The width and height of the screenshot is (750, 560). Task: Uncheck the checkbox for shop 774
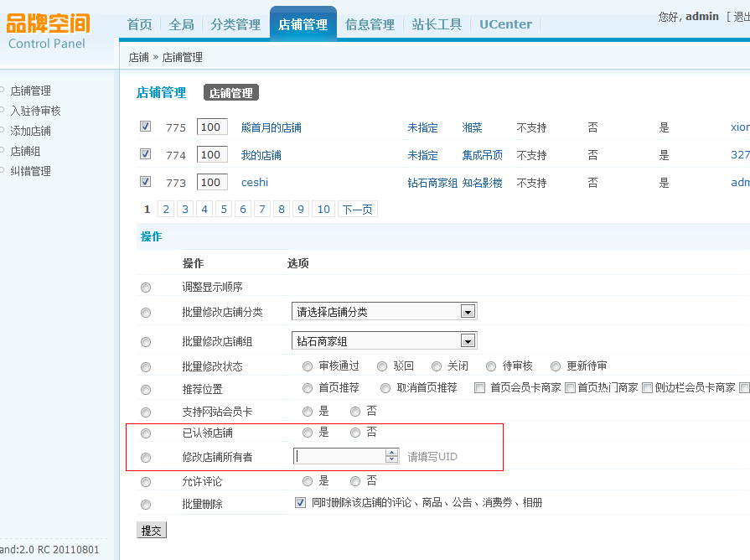coord(146,153)
